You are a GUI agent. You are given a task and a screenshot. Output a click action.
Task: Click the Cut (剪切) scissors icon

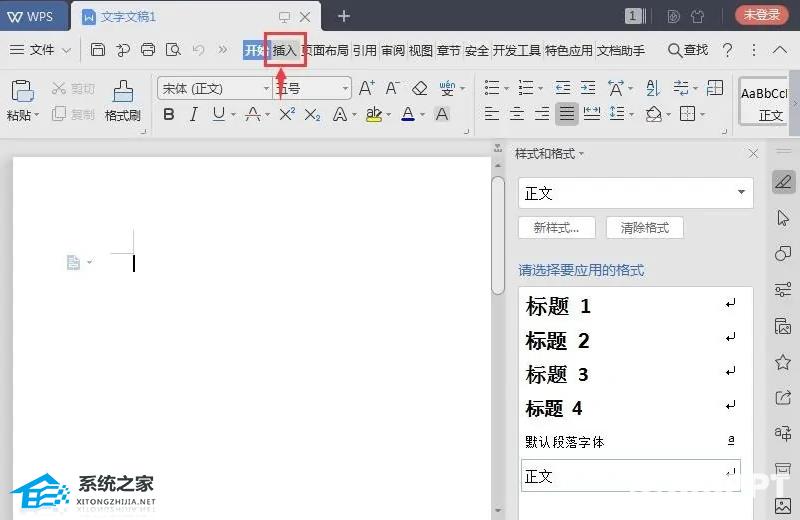[x=59, y=88]
